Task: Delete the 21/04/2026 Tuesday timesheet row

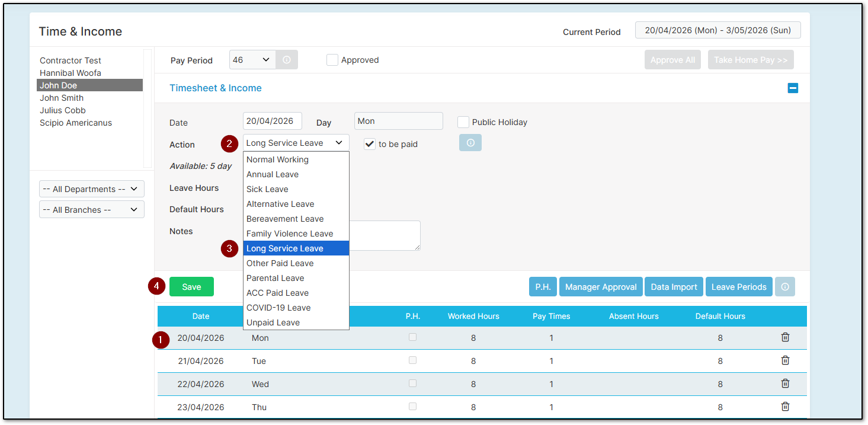Action: tap(785, 360)
